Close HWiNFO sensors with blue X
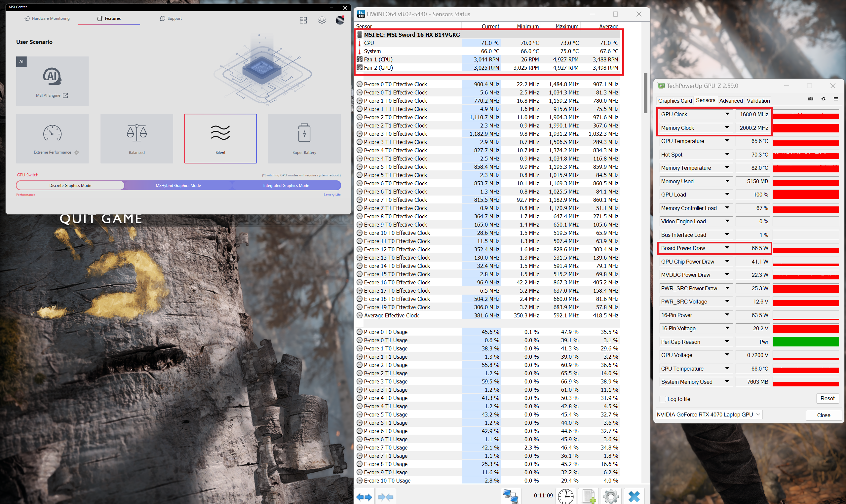This screenshot has height=504, width=846. pyautogui.click(x=634, y=496)
